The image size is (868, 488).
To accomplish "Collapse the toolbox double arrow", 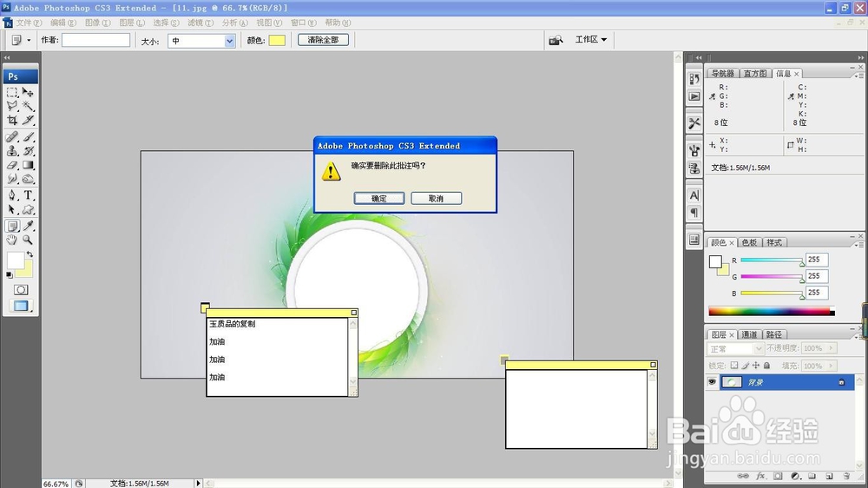I will (7, 57).
